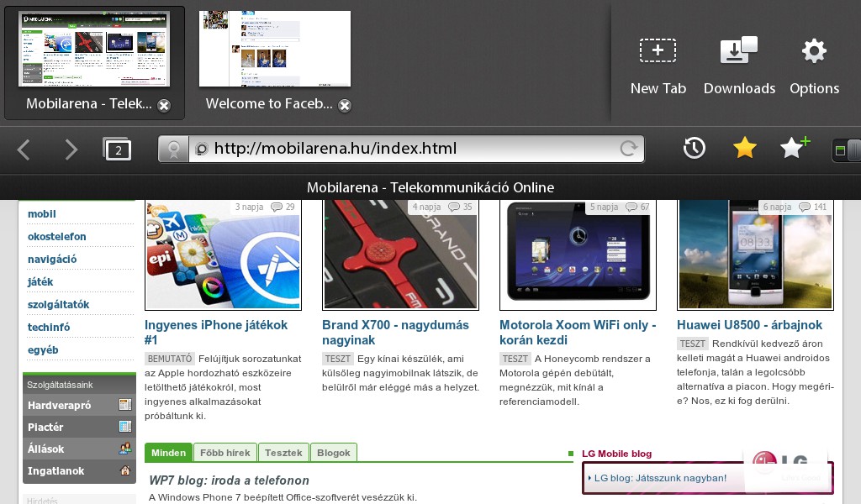Open Motorola Xoom WiFi only article title
Screen dimensions: 861x504
pyautogui.click(x=578, y=333)
